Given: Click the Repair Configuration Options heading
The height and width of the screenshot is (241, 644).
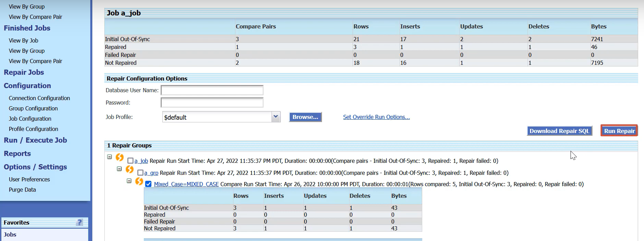Looking at the screenshot, I should [x=147, y=79].
